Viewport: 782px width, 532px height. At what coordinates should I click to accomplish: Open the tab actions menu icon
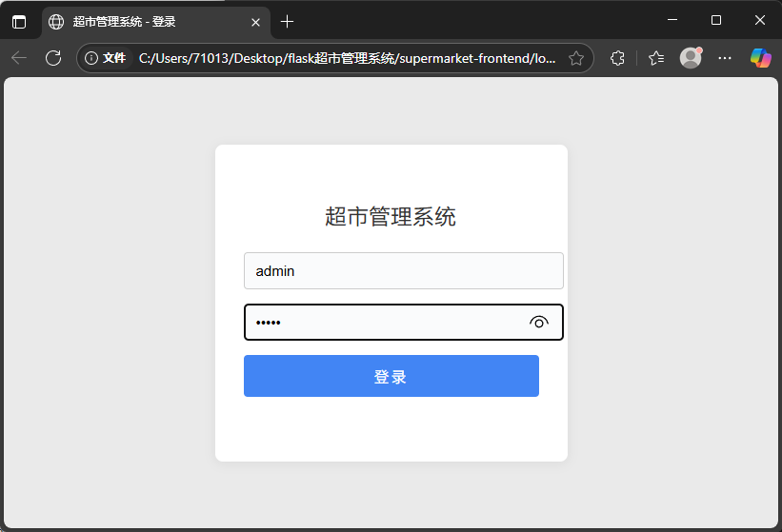[x=19, y=22]
